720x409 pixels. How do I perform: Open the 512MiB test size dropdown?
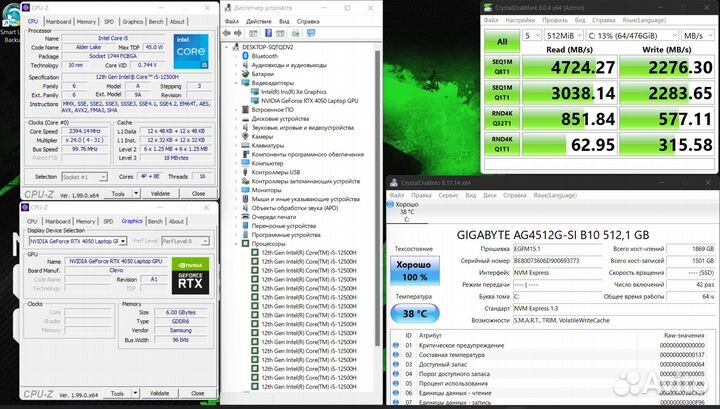[x=563, y=35]
